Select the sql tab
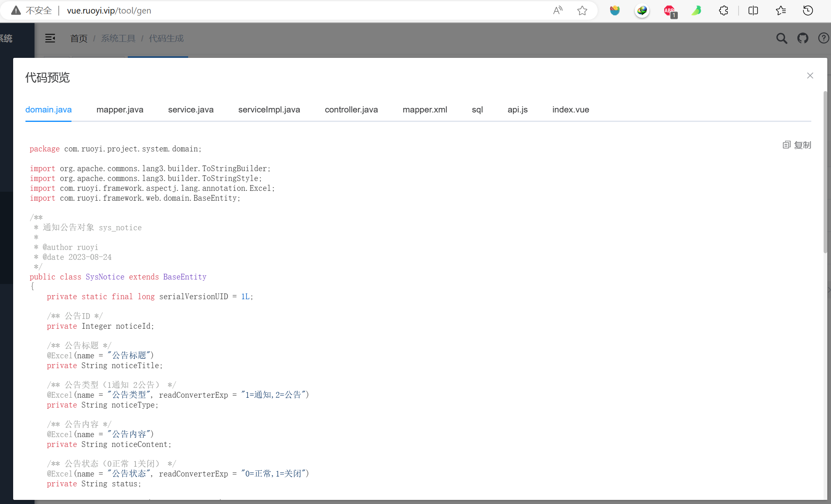The height and width of the screenshot is (504, 831). coord(477,110)
